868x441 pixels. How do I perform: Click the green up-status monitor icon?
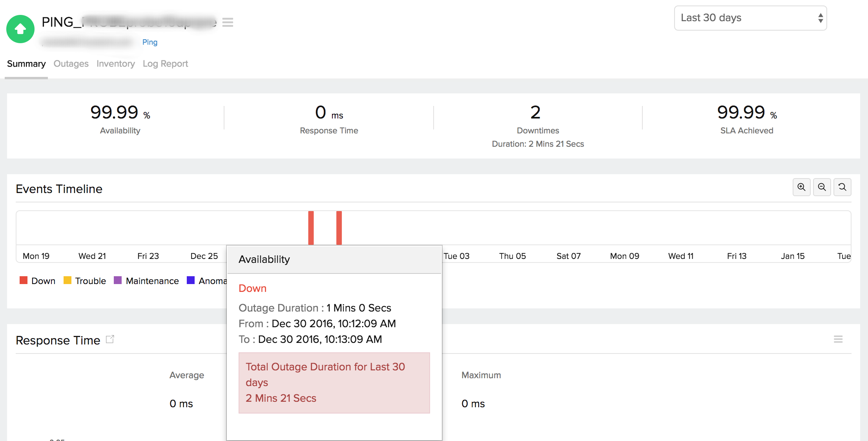pos(20,29)
